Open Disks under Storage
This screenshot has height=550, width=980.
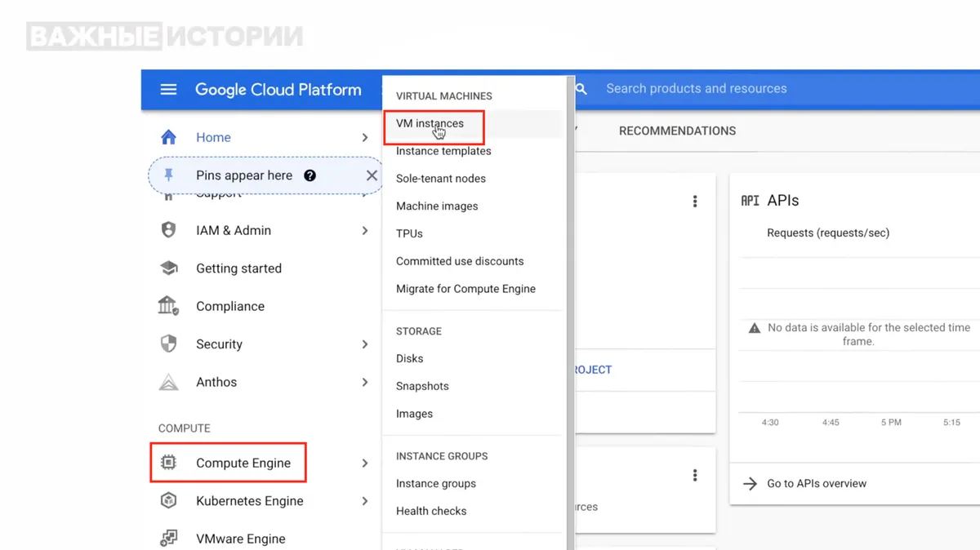click(x=409, y=358)
